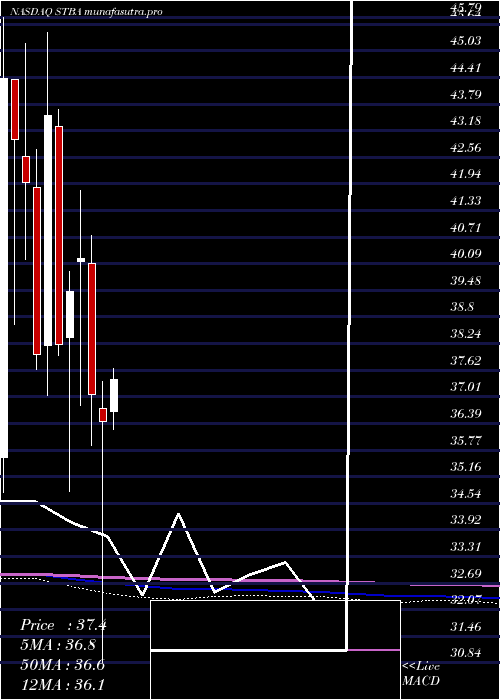Click the 35.16 price axis label
500x700 pixels.
tap(466, 467)
